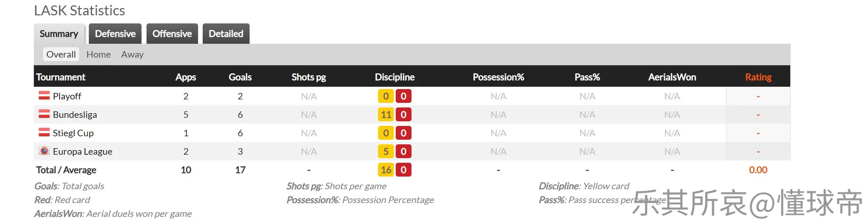The image size is (868, 223).
Task: Click the yellow card badge showing 11
Action: click(x=386, y=114)
